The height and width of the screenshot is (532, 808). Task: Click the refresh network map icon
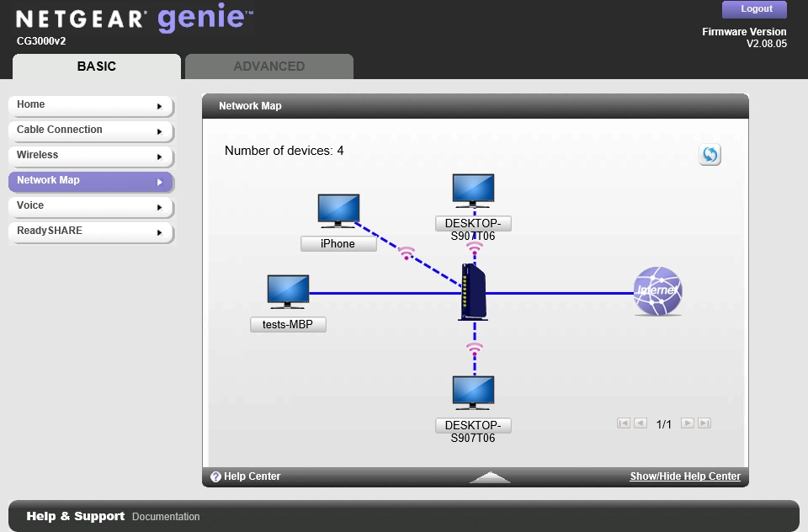[x=710, y=155]
